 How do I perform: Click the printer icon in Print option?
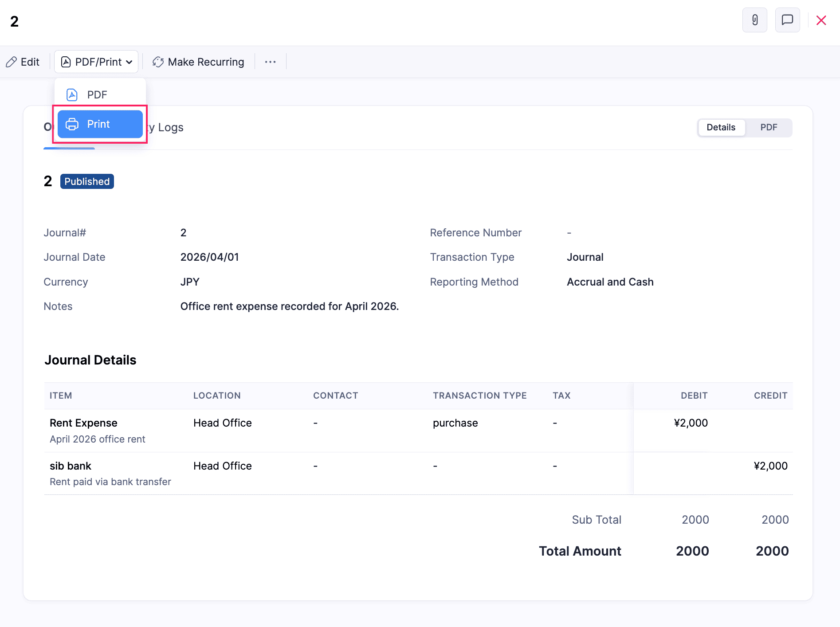coord(72,124)
